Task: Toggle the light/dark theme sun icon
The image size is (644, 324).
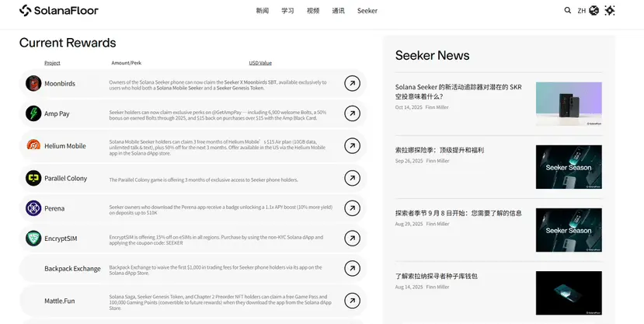Action: tap(610, 11)
